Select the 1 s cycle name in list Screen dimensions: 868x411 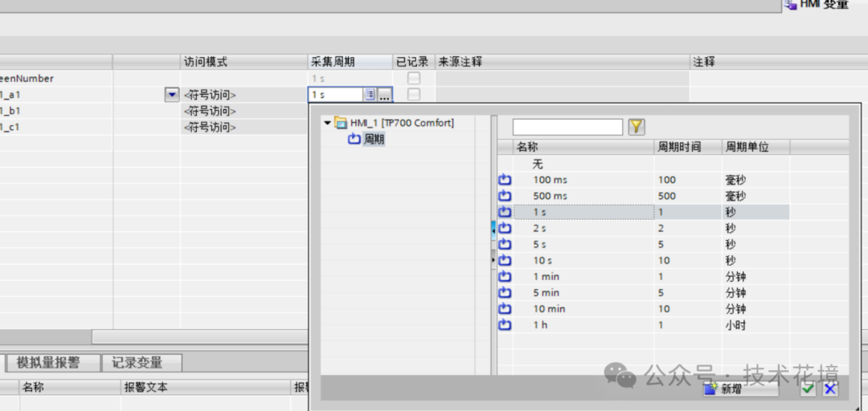pyautogui.click(x=540, y=212)
